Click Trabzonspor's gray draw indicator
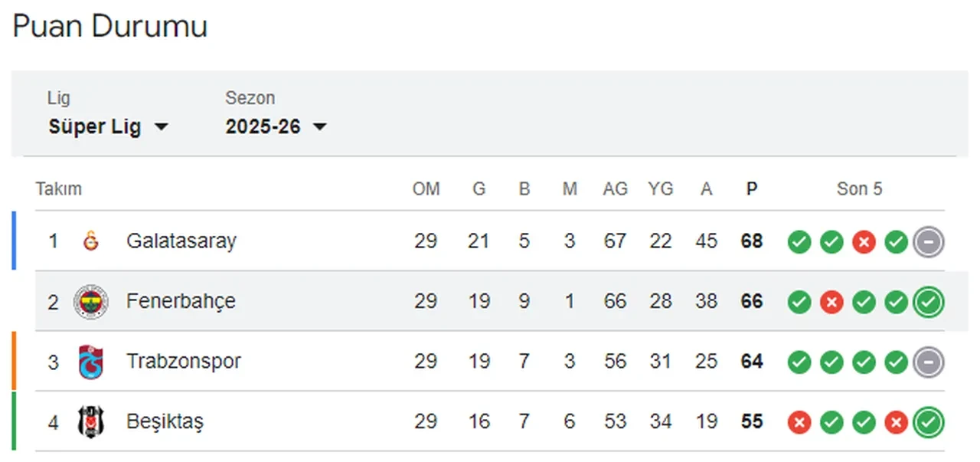The width and height of the screenshot is (980, 462). pos(928,362)
